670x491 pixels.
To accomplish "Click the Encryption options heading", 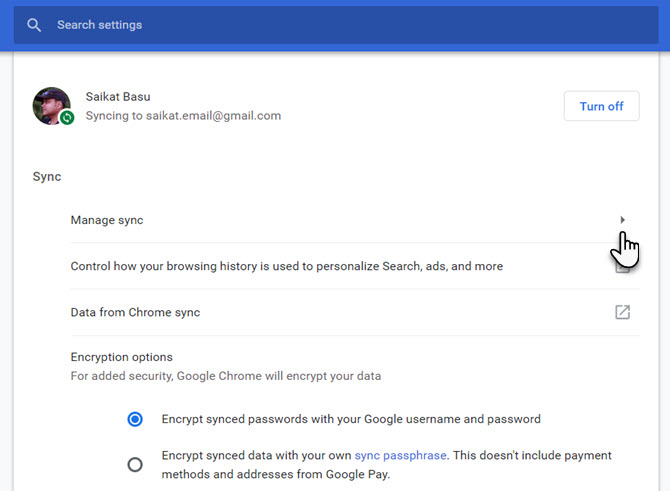I will point(121,357).
